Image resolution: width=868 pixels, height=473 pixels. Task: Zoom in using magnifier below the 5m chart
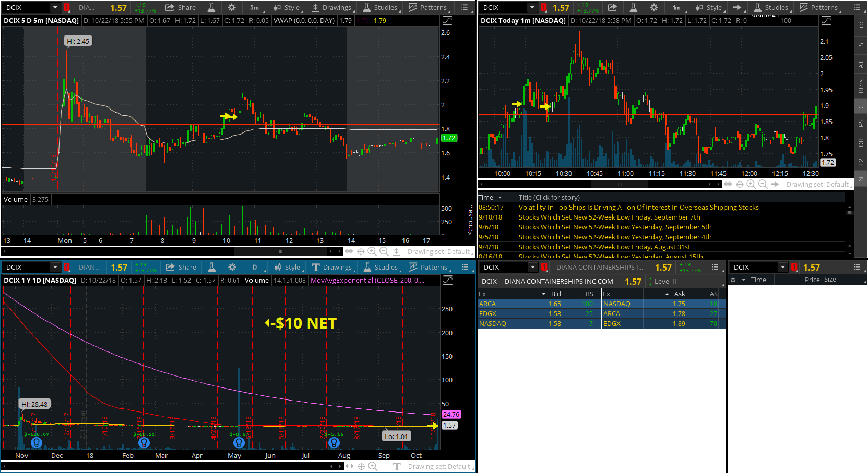(x=372, y=251)
